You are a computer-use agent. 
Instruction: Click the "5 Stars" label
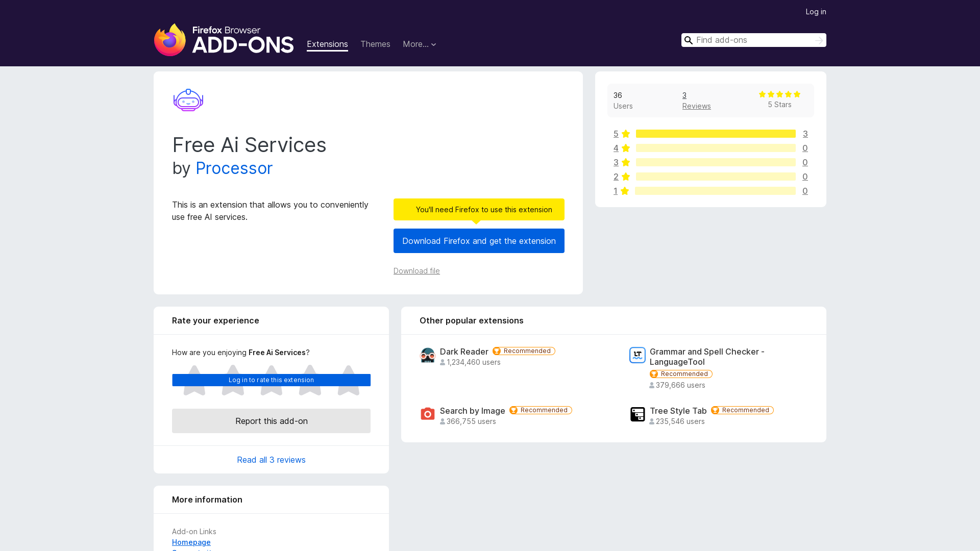point(779,105)
